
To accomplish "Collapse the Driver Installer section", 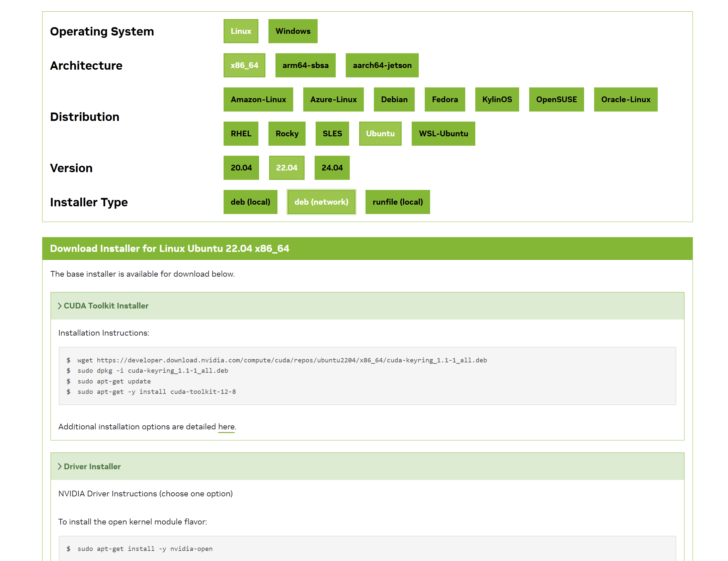I will tap(367, 467).
